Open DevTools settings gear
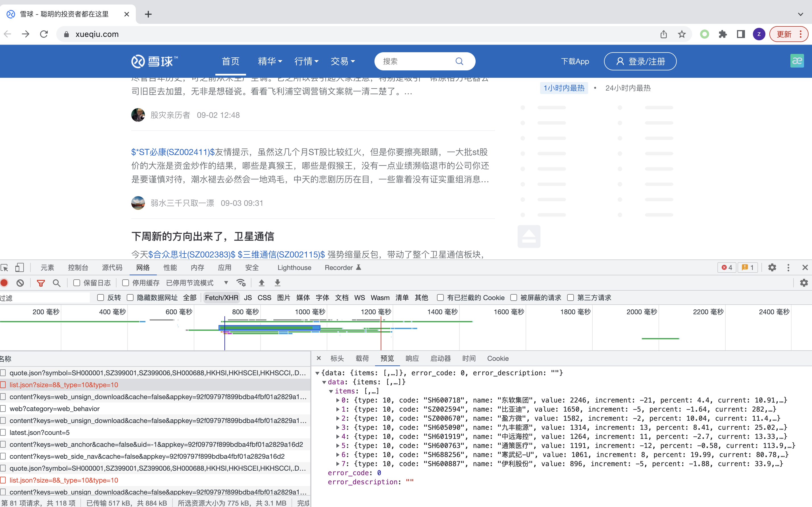 click(x=772, y=268)
